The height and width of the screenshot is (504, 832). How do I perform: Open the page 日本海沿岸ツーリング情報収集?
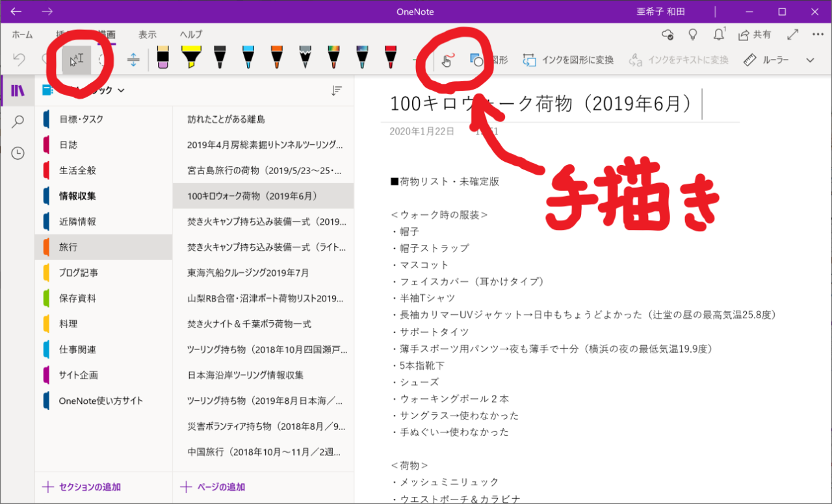point(263,375)
